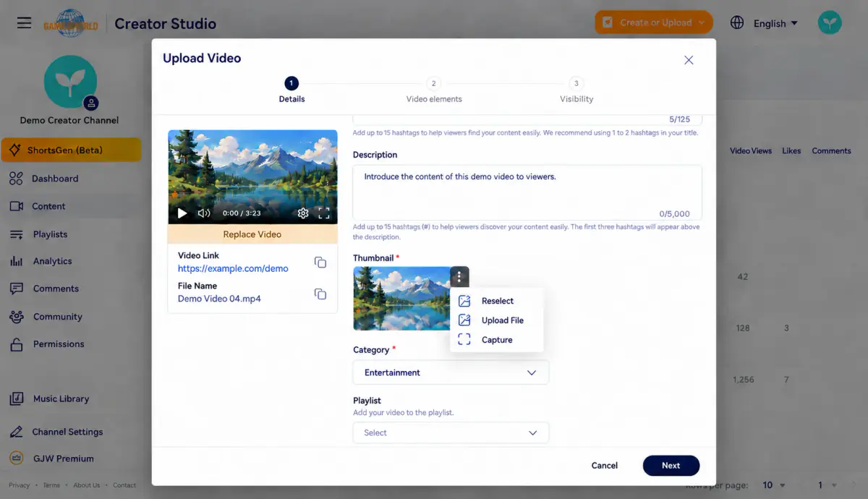The image size is (868, 499).
Task: Click the Demo Creator Channel avatar
Action: [70, 81]
